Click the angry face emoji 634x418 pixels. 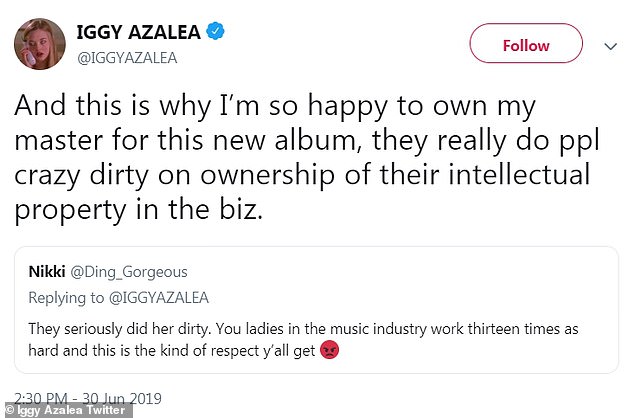331,351
